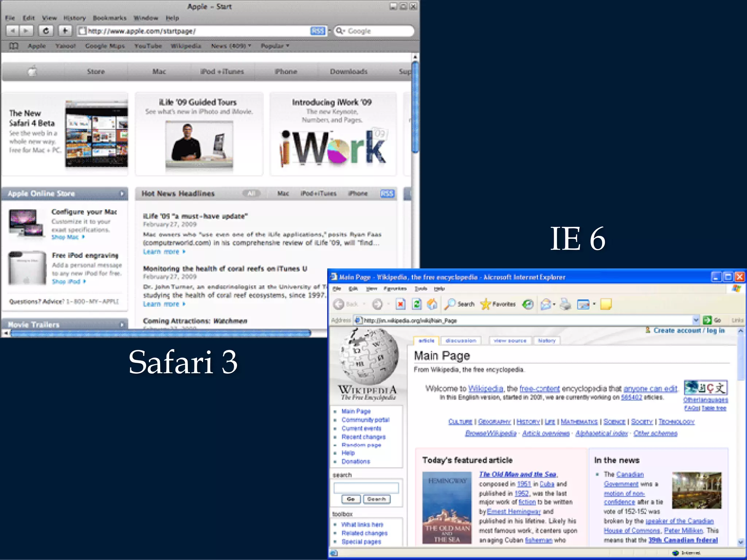Image resolution: width=747 pixels, height=560 pixels.
Task: Reload the page in Safari
Action: coord(46,31)
